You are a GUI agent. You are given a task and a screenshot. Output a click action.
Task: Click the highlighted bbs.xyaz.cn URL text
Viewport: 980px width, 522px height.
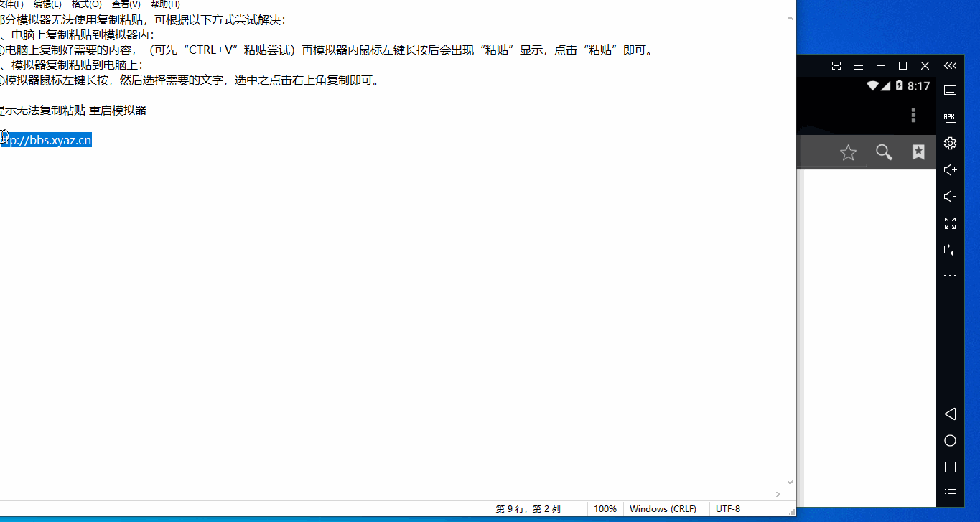[x=47, y=140]
